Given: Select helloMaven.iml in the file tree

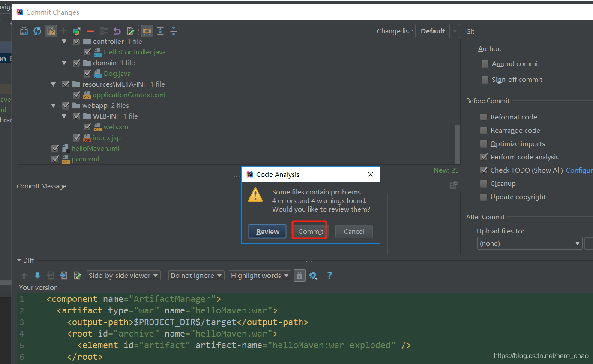Looking at the screenshot, I should point(95,148).
